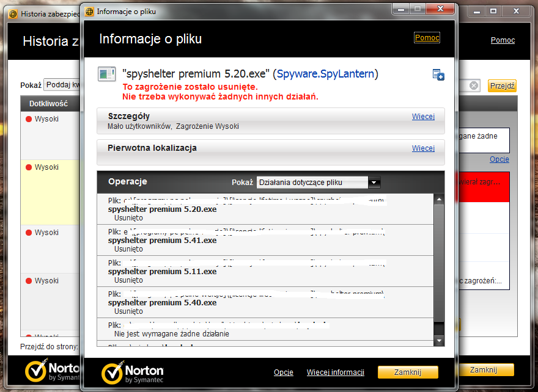The width and height of the screenshot is (538, 392).
Task: Select the yellow highlighted Wysoki row in Historia zabezpieczeń
Action: 50,192
